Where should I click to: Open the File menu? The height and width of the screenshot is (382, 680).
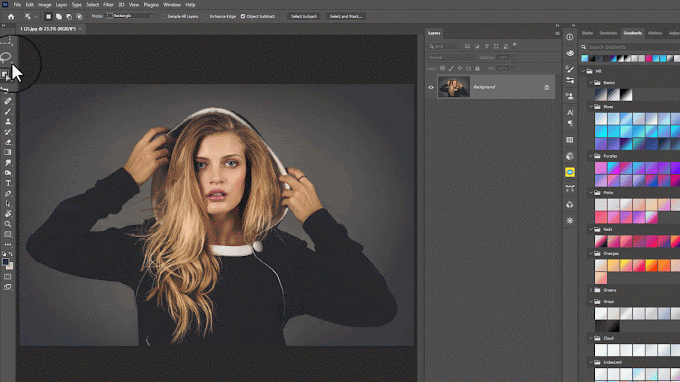click(17, 5)
